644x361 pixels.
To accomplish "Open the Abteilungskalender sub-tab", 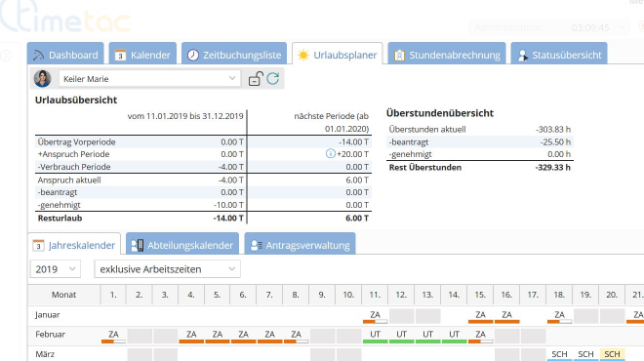I will (182, 245).
